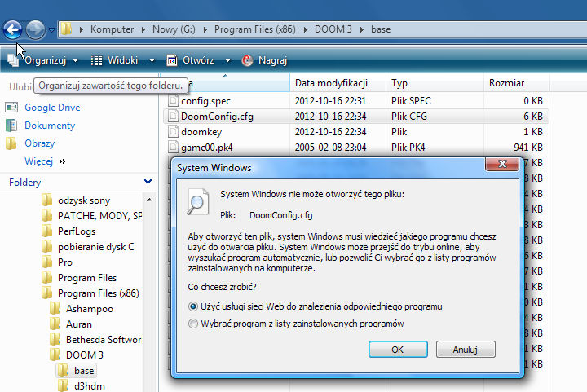This screenshot has width=587, height=392.
Task: Select Komputer in the address breadcrumb
Action: click(112, 29)
